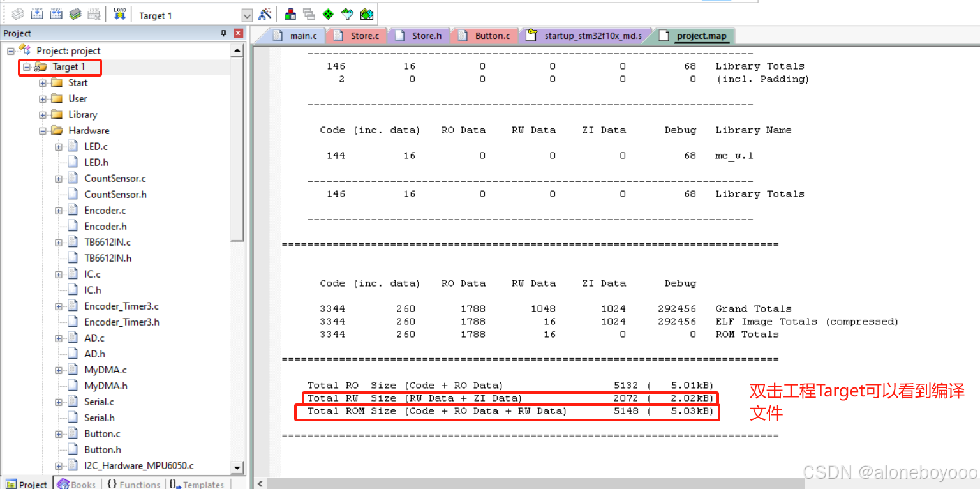Open the Manage Multi-Project Workspace icon
This screenshot has height=489, width=980.
[309, 14]
